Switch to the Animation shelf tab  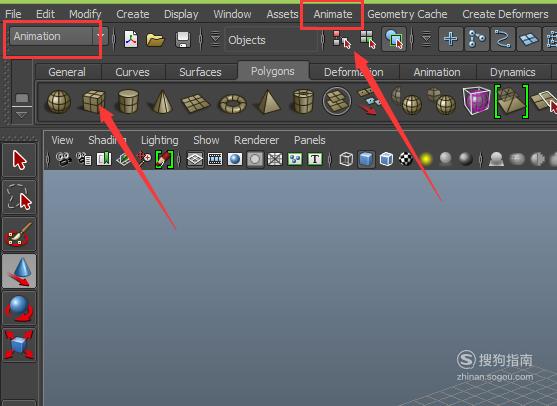point(437,72)
